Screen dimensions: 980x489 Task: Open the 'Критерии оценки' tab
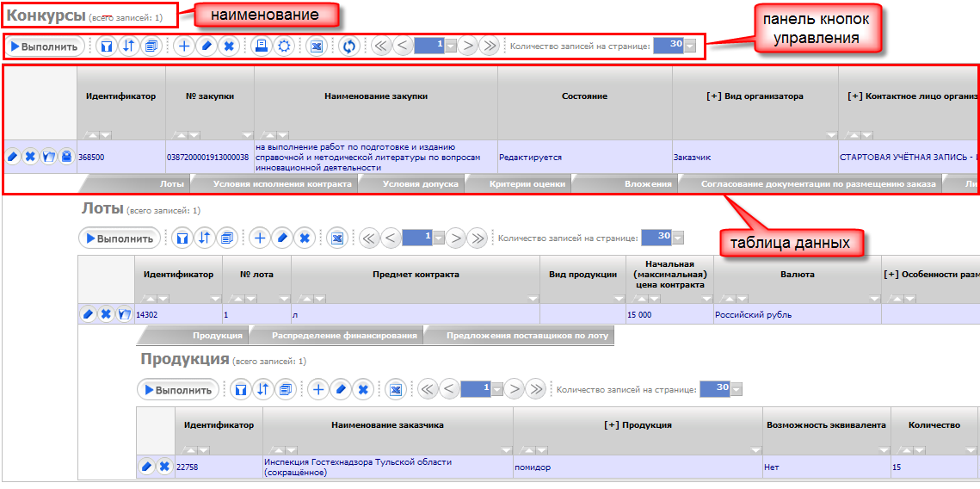(527, 184)
